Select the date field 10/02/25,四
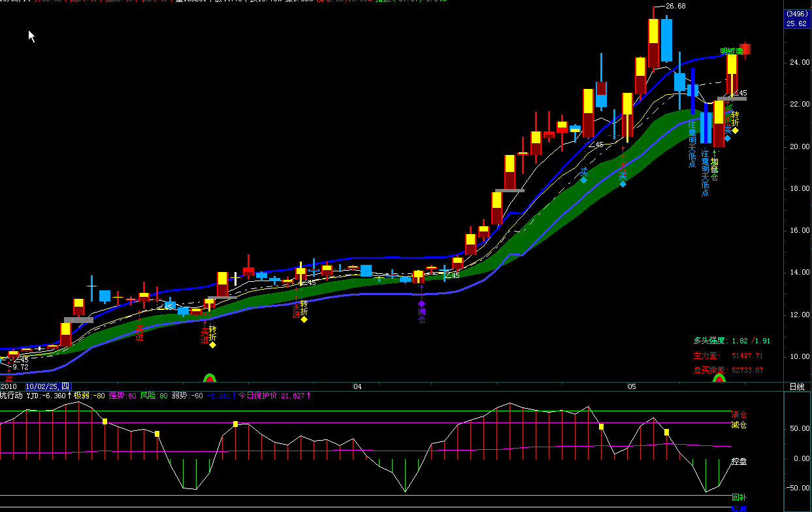The width and height of the screenshot is (812, 512). point(47,386)
